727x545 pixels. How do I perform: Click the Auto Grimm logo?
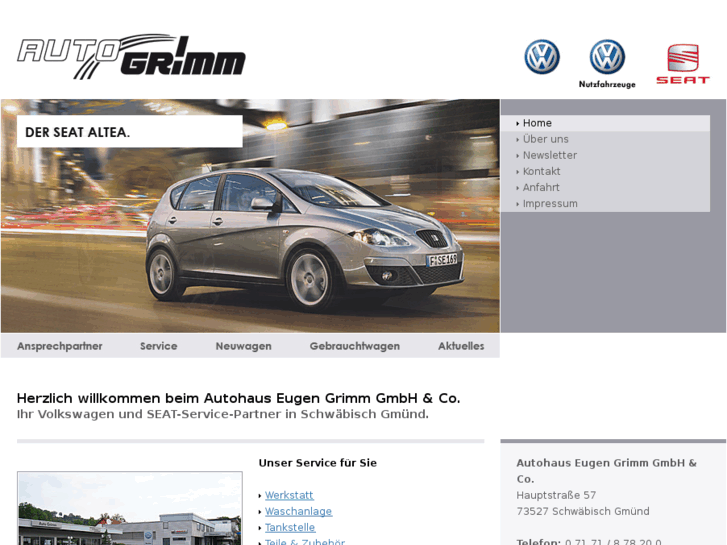131,56
